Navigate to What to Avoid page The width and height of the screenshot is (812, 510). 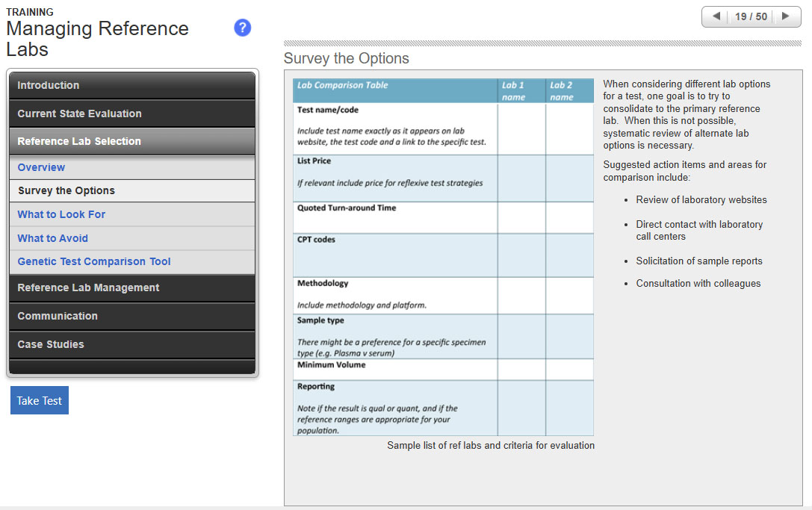[52, 238]
